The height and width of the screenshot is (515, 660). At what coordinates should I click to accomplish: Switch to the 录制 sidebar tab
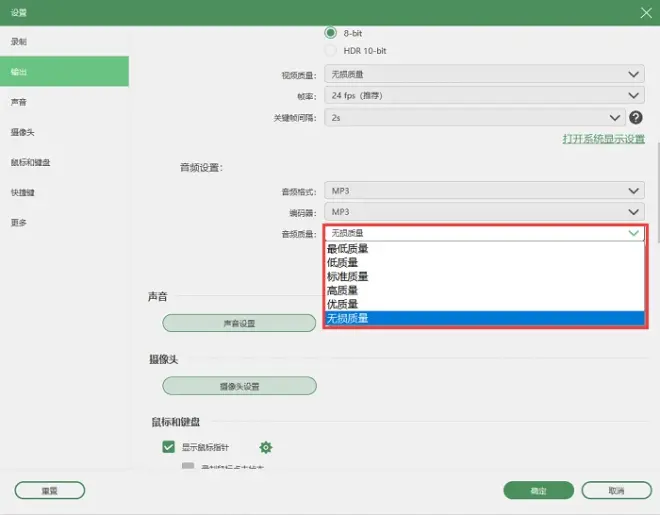(x=64, y=41)
